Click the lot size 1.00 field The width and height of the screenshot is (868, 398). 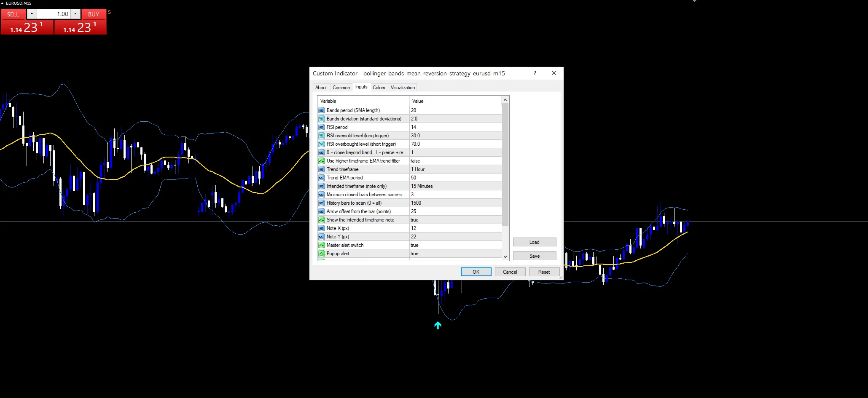click(53, 14)
